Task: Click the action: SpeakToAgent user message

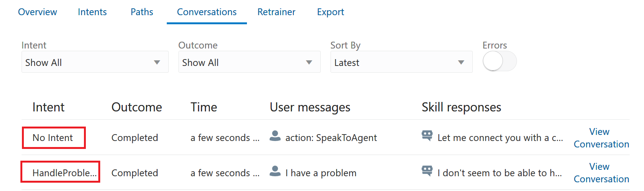Action: pyautogui.click(x=331, y=138)
